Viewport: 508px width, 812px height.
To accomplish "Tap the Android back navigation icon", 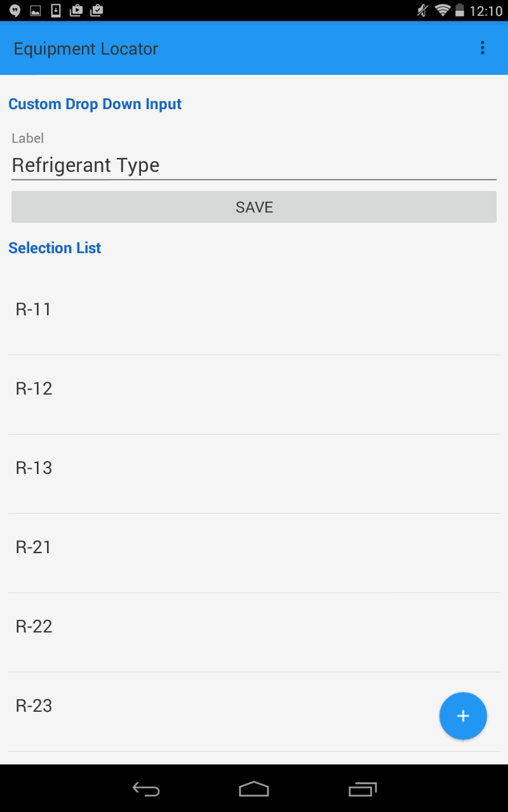I will pos(146,789).
